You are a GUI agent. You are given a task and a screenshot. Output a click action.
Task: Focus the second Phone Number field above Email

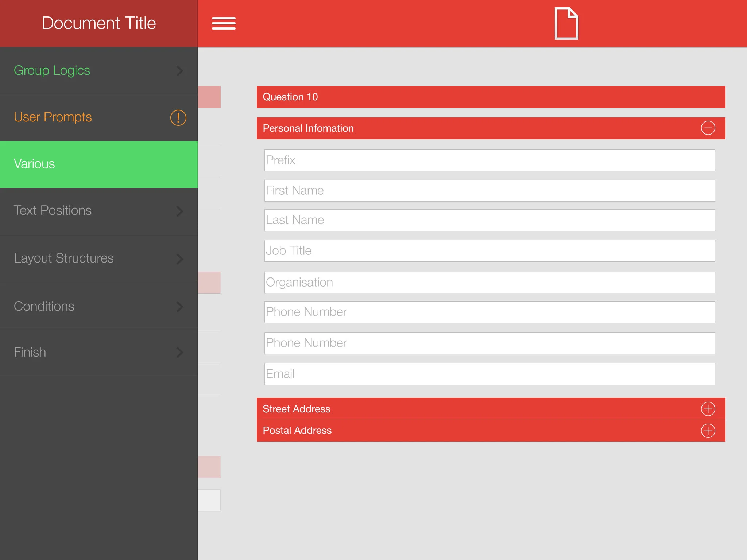tap(489, 343)
